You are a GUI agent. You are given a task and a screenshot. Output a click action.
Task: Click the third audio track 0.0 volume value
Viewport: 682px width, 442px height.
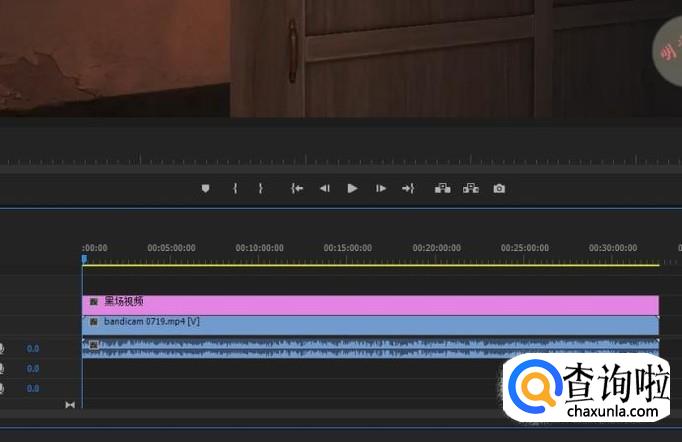point(33,388)
